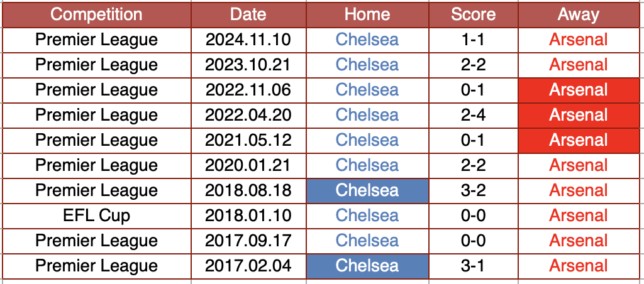
Task: Select the 3-1 score cell
Action: (x=473, y=266)
